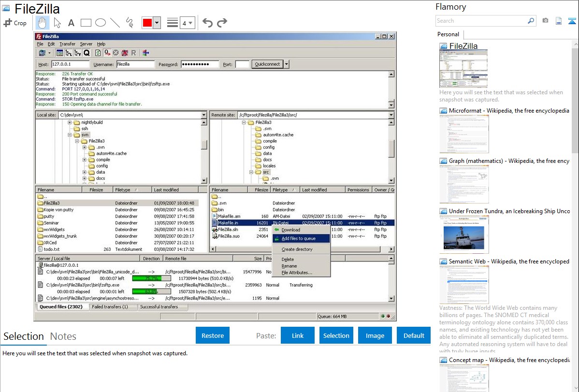
Task: Click FileZilla process queue icon
Action: point(107,53)
